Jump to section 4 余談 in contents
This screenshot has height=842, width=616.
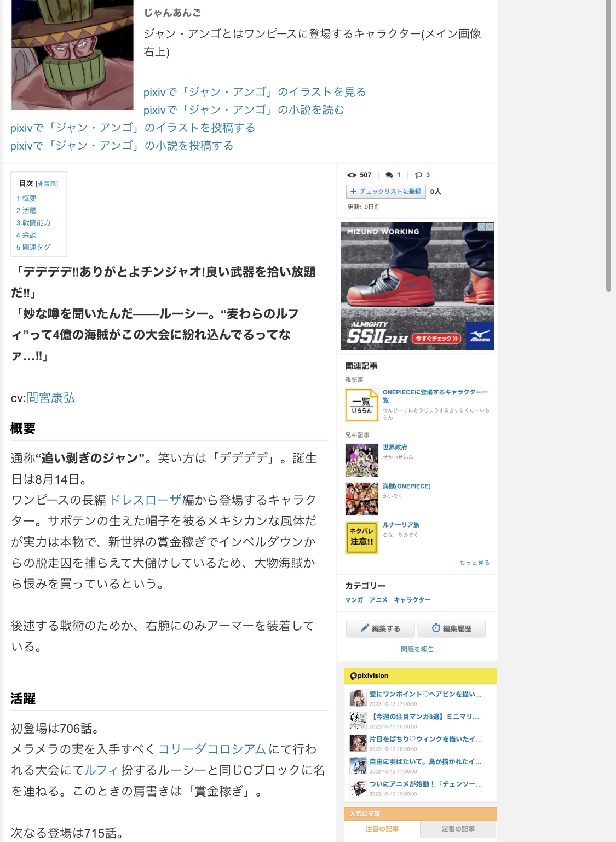(26, 235)
